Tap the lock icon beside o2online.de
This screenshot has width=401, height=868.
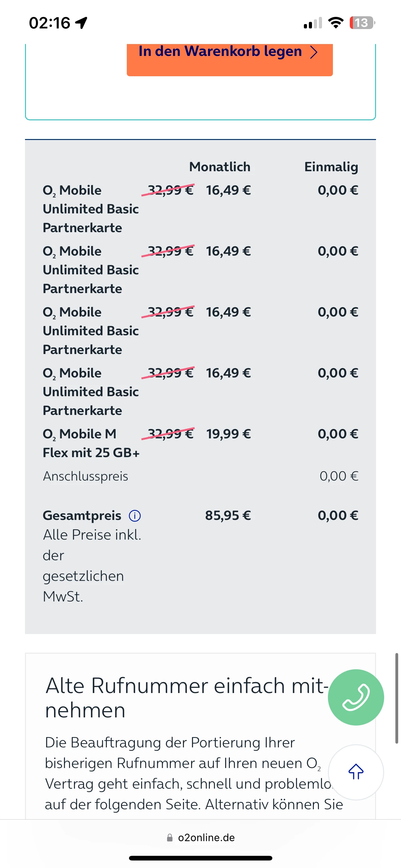(x=170, y=838)
